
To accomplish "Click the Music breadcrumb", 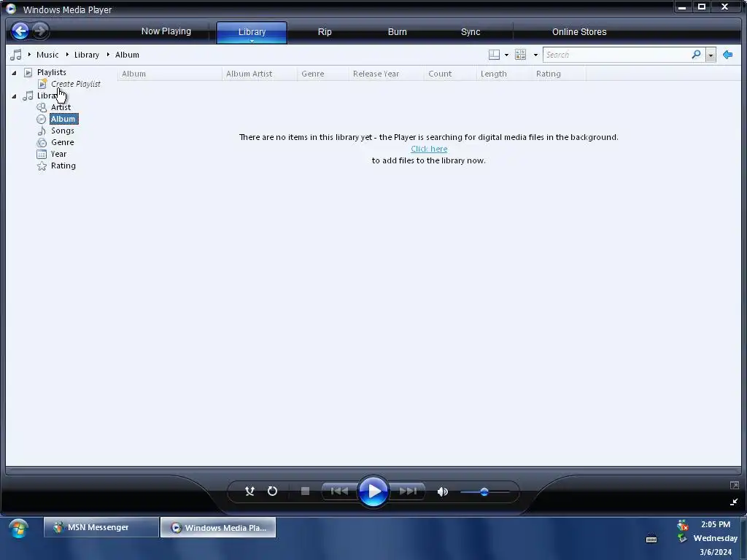I will coord(47,55).
